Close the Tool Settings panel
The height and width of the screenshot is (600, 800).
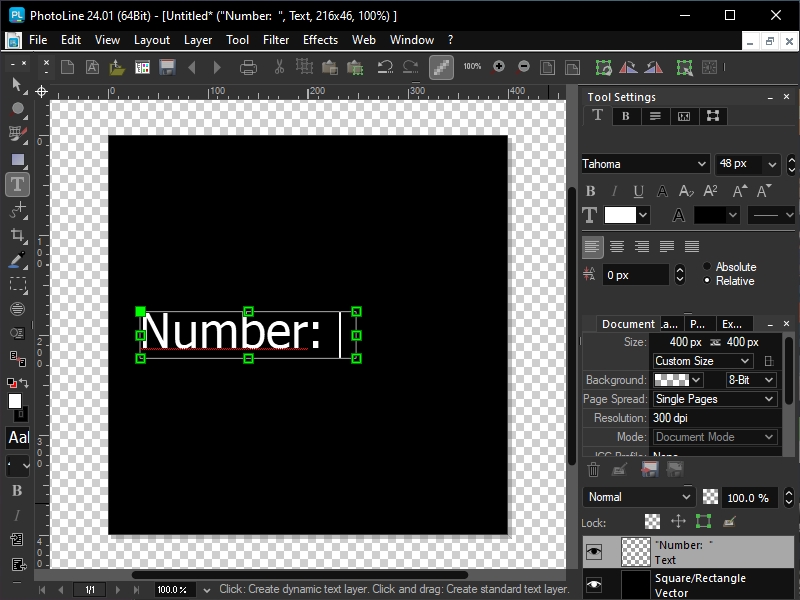click(x=786, y=96)
